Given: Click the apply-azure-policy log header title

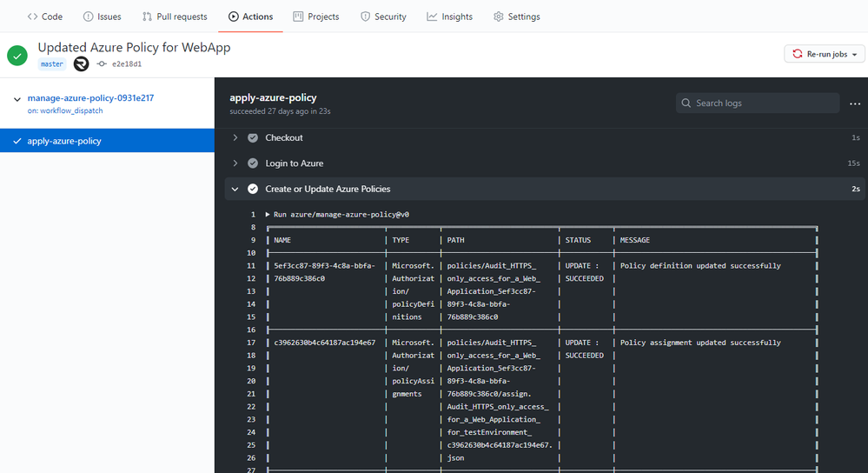Looking at the screenshot, I should tap(273, 97).
